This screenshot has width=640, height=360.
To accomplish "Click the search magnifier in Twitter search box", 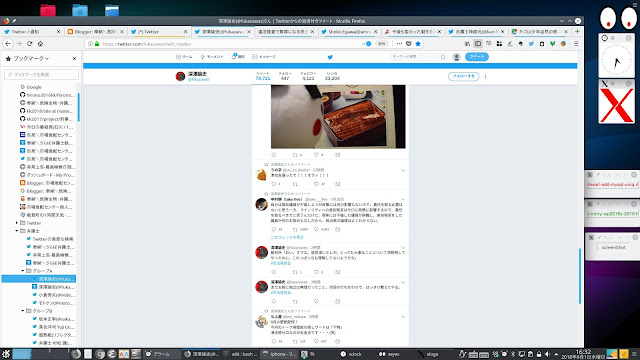I will click(443, 57).
